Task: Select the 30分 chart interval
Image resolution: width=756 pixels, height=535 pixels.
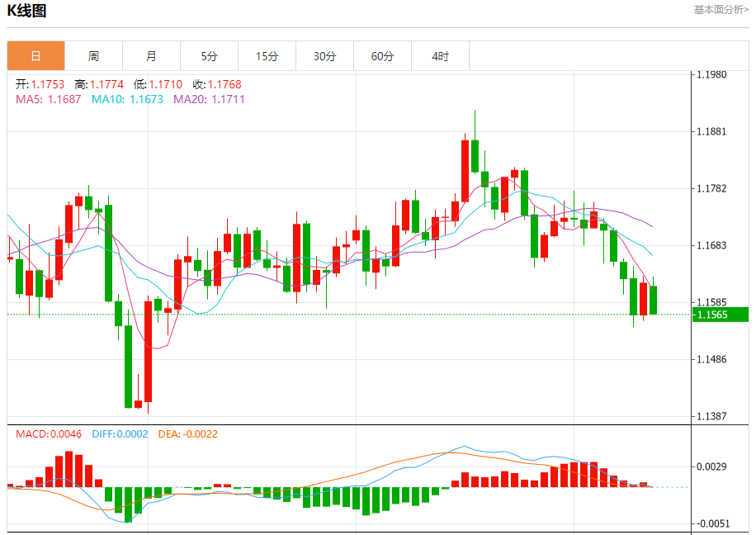Action: click(x=324, y=56)
